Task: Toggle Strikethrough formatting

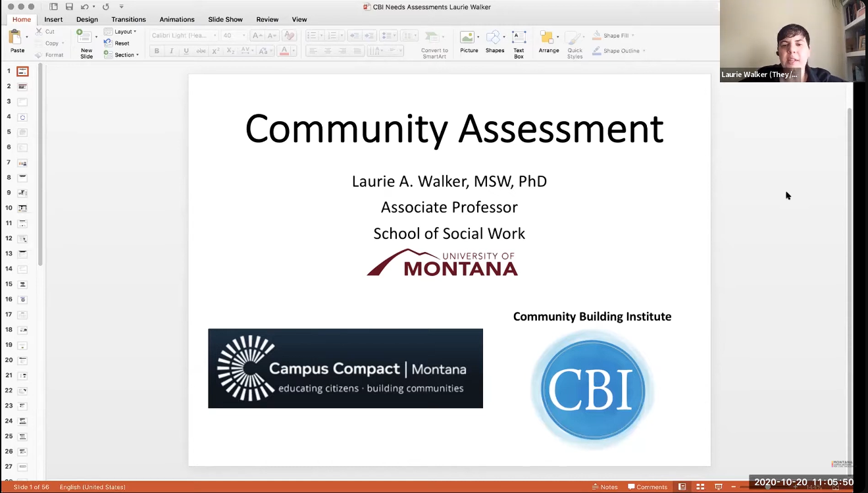Action: coord(201,51)
